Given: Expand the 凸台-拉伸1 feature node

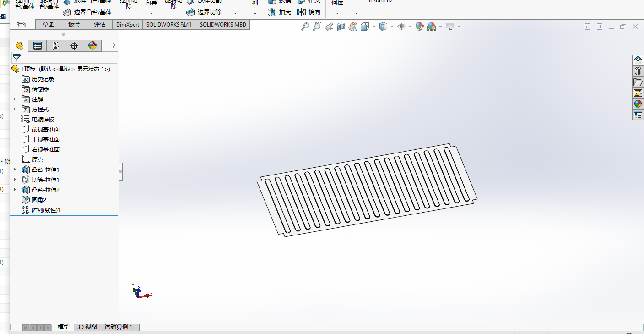Looking at the screenshot, I should (15, 170).
